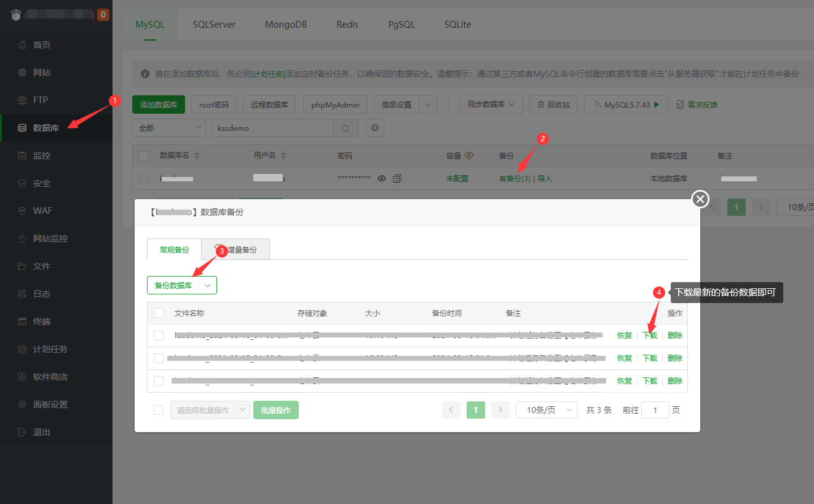Open 首页 home icon in sidebar

click(22, 45)
